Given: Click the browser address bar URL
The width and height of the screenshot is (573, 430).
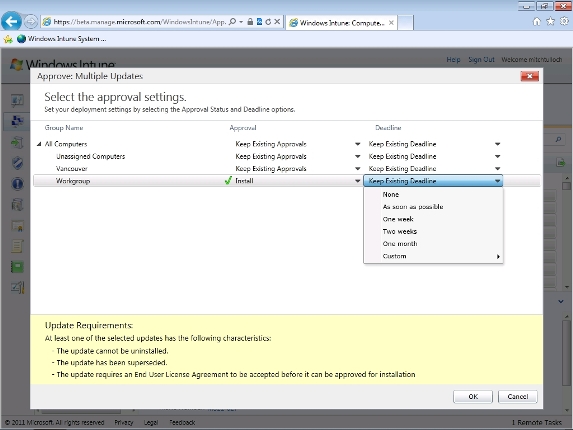Looking at the screenshot, I should click(140, 22).
